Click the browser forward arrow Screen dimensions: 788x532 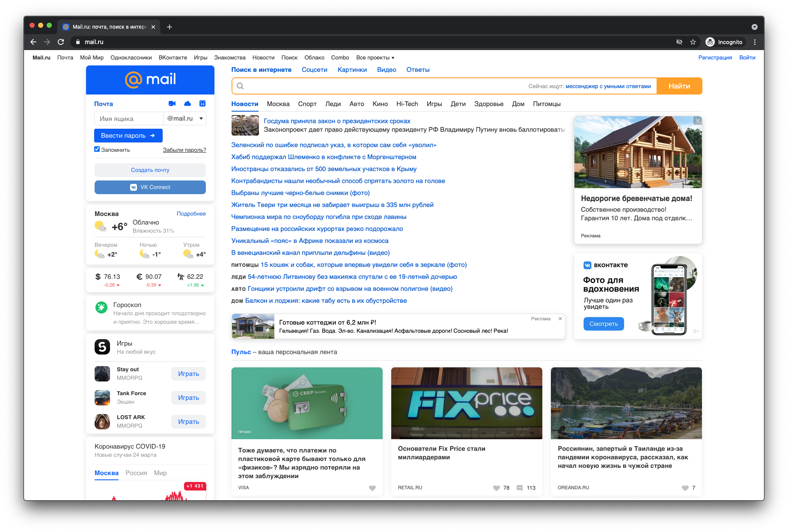pos(47,42)
